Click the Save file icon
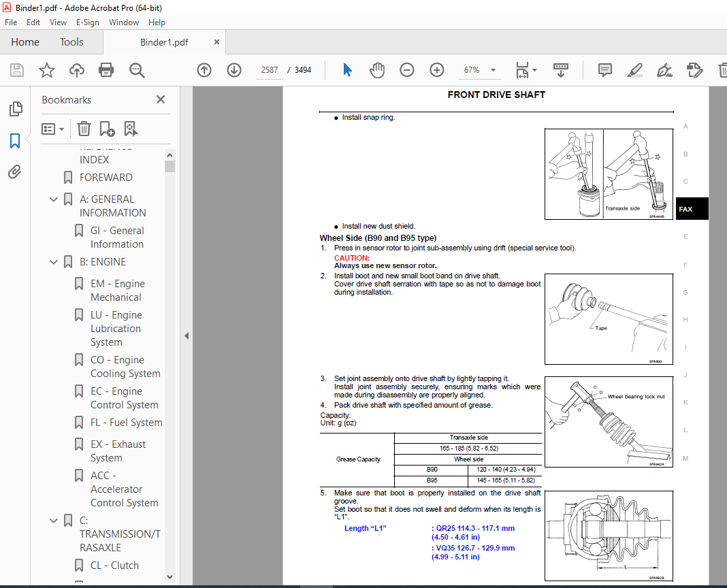 [x=17, y=70]
